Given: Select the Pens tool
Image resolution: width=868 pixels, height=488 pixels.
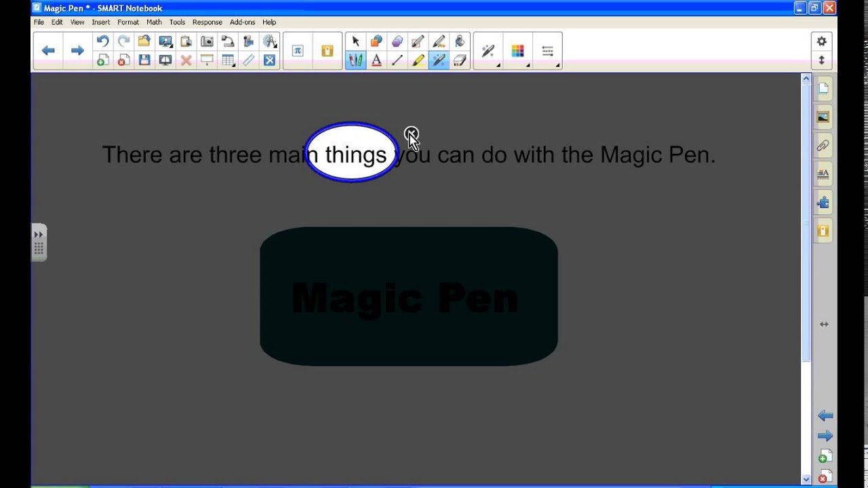Looking at the screenshot, I should 355,60.
